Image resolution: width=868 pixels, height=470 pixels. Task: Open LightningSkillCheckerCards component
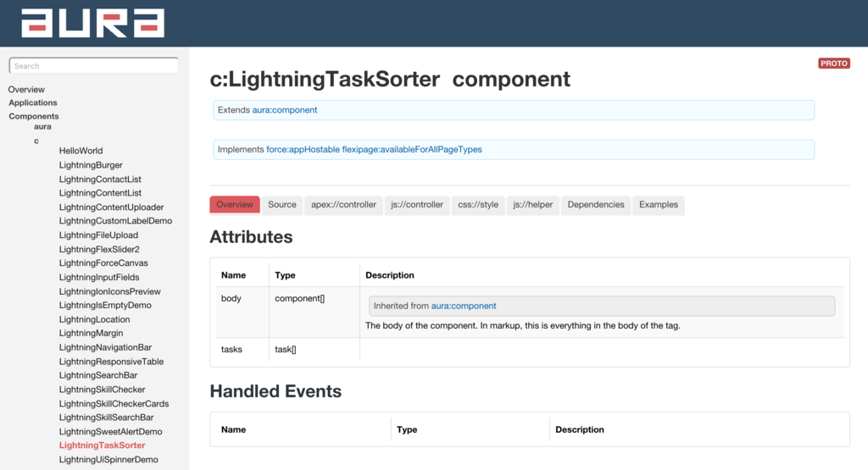pyautogui.click(x=114, y=404)
